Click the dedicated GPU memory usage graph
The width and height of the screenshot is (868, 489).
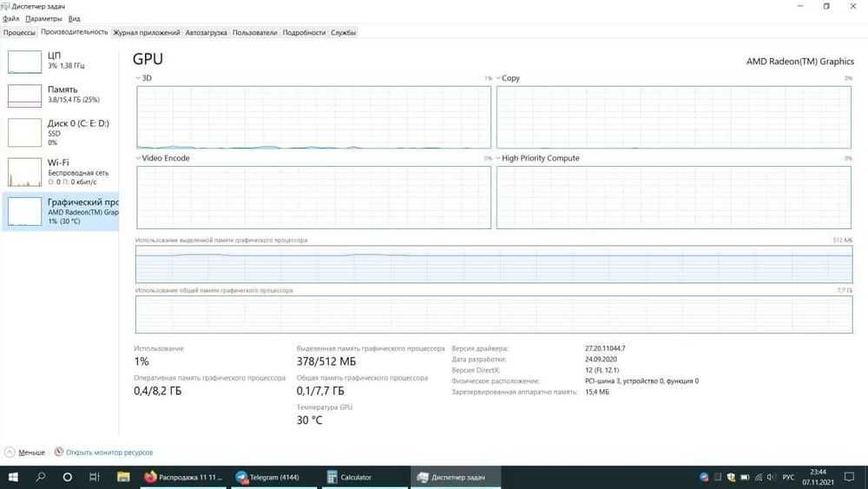point(494,264)
